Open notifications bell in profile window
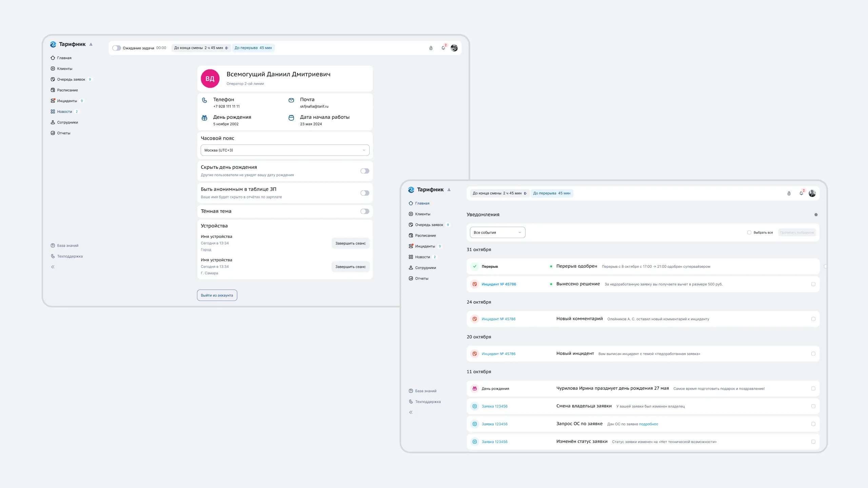Screen dimensions: 868x488 443,48
